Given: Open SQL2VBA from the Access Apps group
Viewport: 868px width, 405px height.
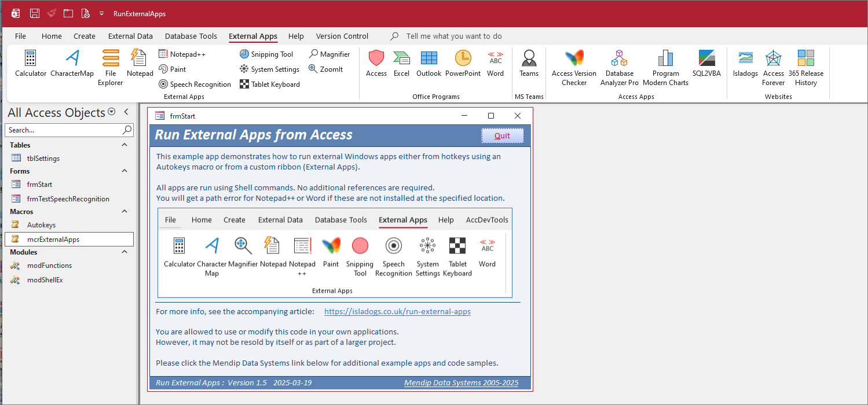Looking at the screenshot, I should click(x=706, y=64).
